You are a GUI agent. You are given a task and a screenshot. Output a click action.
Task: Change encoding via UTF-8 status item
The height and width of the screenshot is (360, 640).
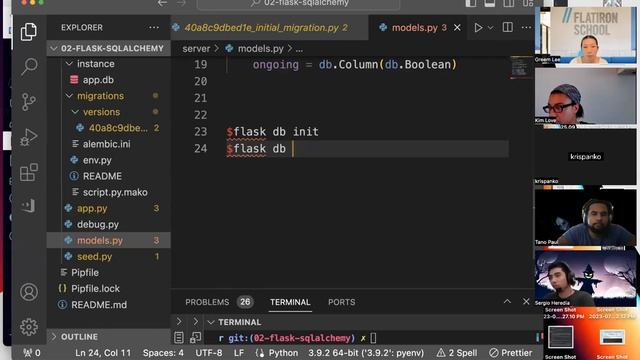click(209, 353)
